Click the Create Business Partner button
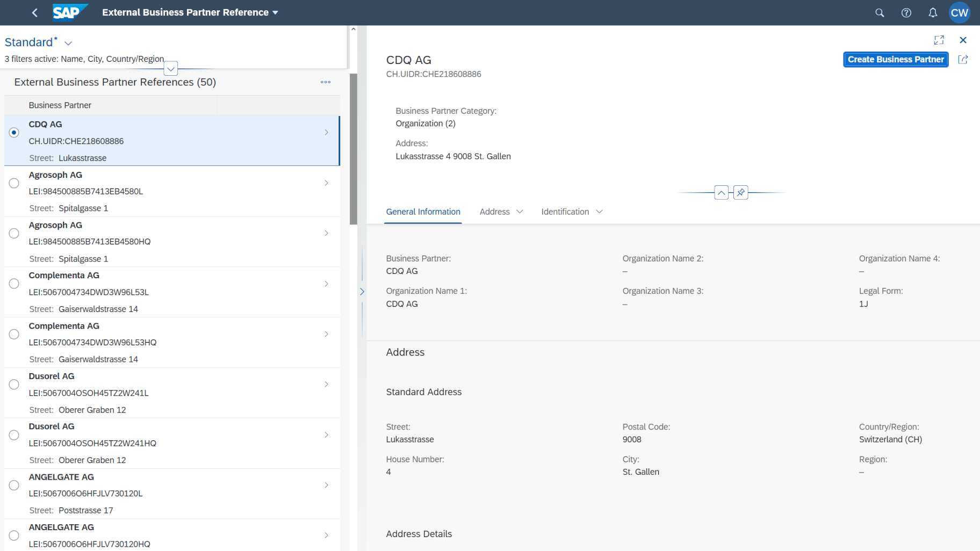 pyautogui.click(x=895, y=59)
